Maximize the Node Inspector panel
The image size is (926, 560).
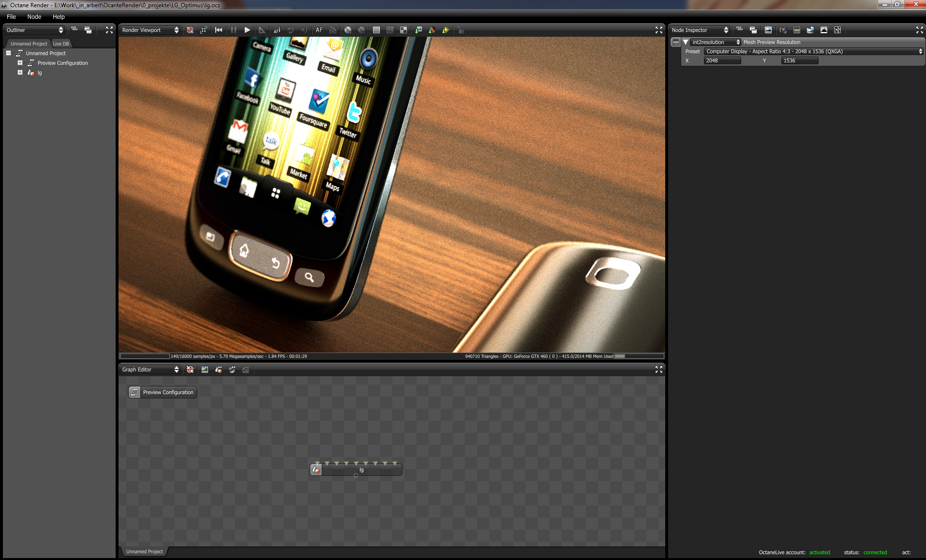point(920,30)
